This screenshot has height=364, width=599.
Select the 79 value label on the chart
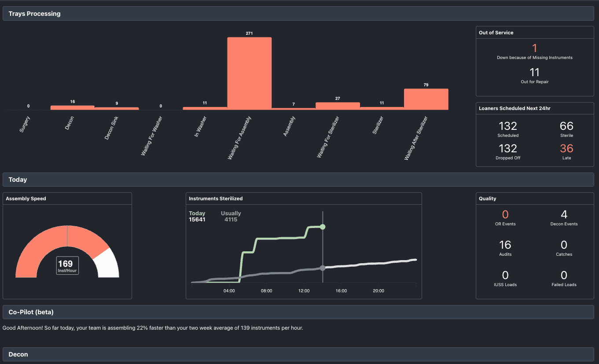coord(426,85)
